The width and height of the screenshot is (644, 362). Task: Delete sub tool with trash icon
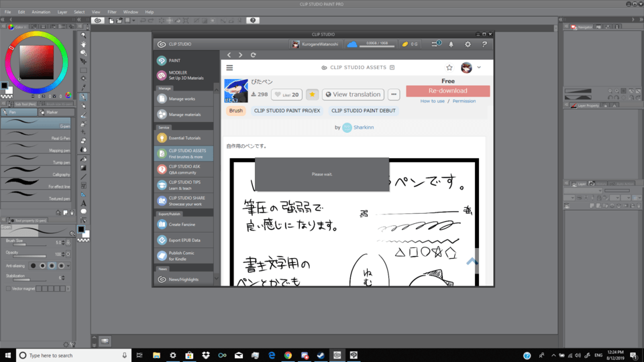(72, 213)
